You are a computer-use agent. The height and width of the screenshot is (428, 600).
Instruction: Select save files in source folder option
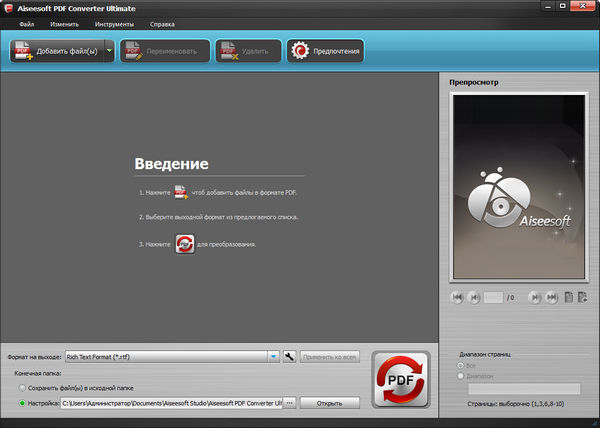click(x=21, y=388)
